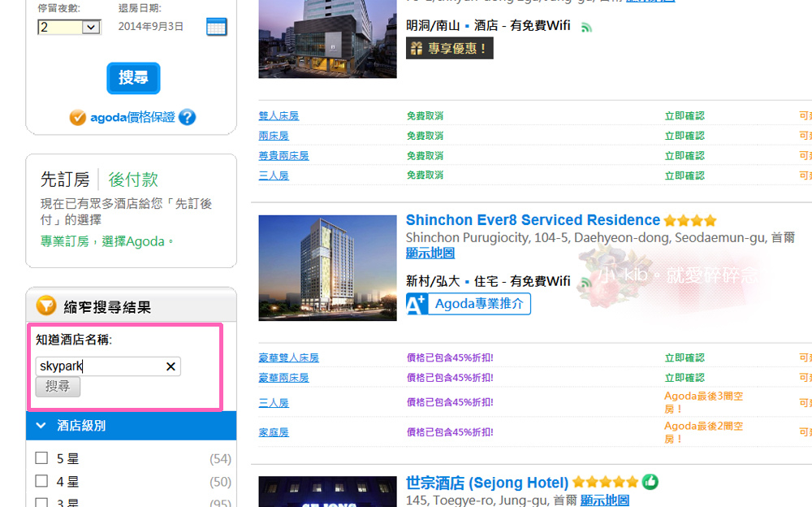Tick the 4 星 checkbox
The height and width of the screenshot is (507, 812).
tap(41, 481)
